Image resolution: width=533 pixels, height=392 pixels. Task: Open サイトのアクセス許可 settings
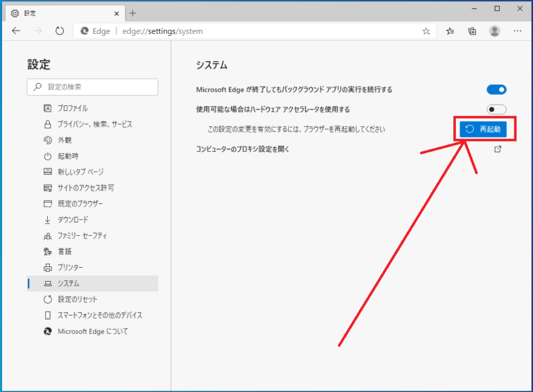point(92,188)
